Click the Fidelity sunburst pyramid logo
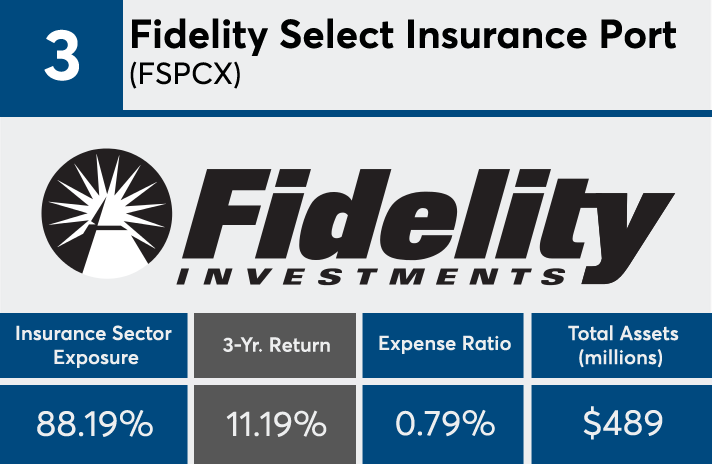The height and width of the screenshot is (464, 712). [107, 213]
